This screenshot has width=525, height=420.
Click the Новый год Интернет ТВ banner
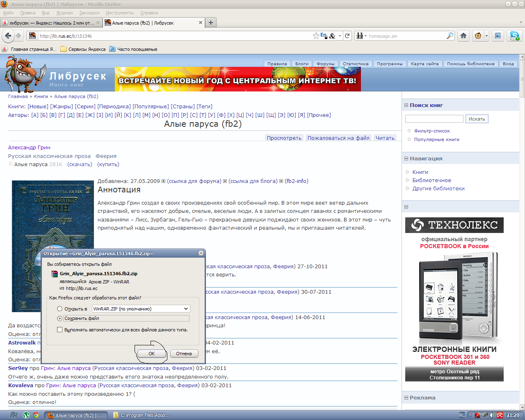pos(238,80)
